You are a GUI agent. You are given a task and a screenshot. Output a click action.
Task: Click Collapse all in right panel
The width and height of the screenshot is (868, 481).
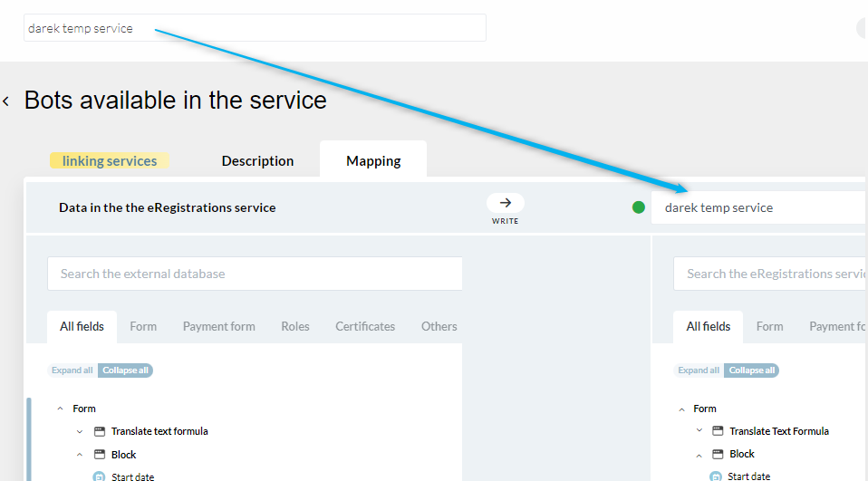coord(752,370)
